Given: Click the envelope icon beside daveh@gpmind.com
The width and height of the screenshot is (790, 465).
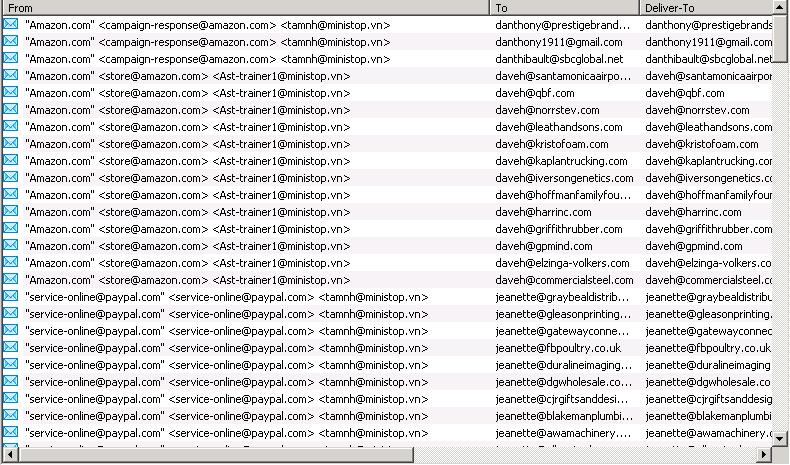Looking at the screenshot, I should [11, 245].
